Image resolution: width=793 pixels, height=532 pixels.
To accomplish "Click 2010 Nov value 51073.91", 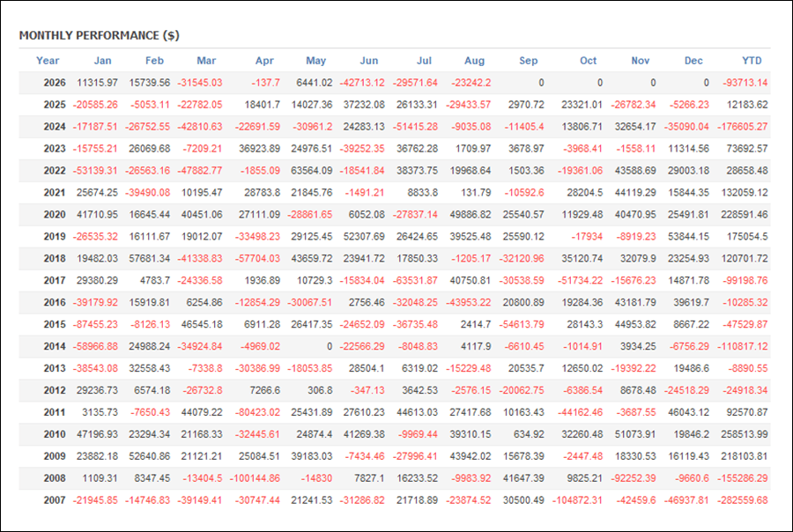I will click(x=635, y=434).
